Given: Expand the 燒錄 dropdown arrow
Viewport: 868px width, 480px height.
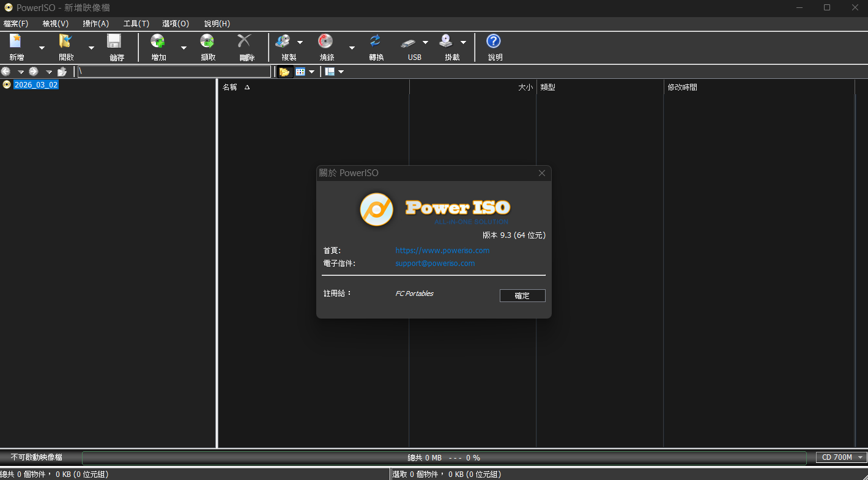Looking at the screenshot, I should pos(352,48).
